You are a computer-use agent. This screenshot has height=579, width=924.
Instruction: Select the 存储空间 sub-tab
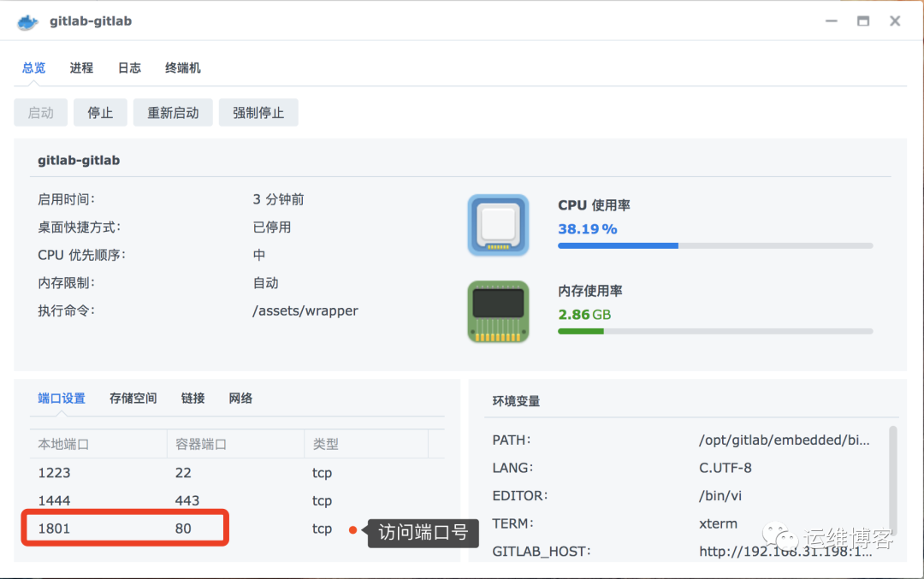[133, 399]
